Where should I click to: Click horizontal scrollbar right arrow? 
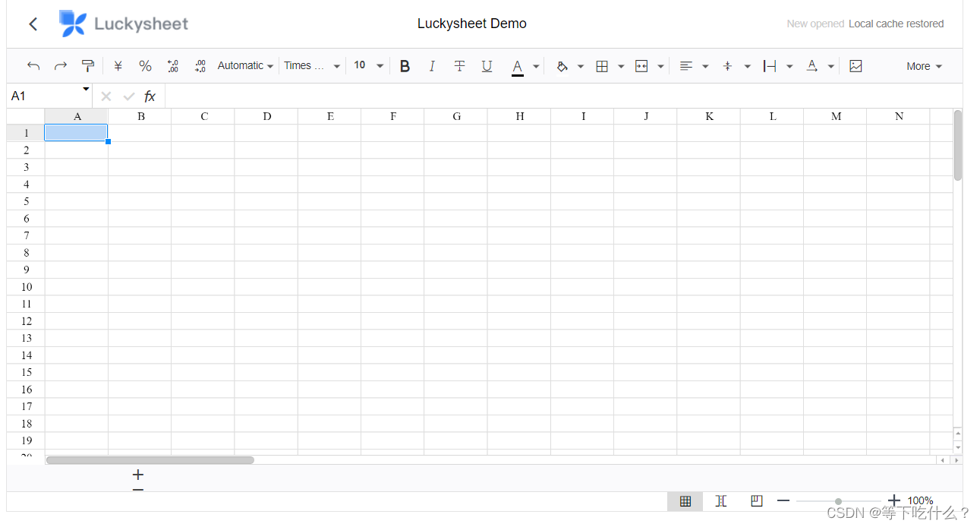[956, 460]
